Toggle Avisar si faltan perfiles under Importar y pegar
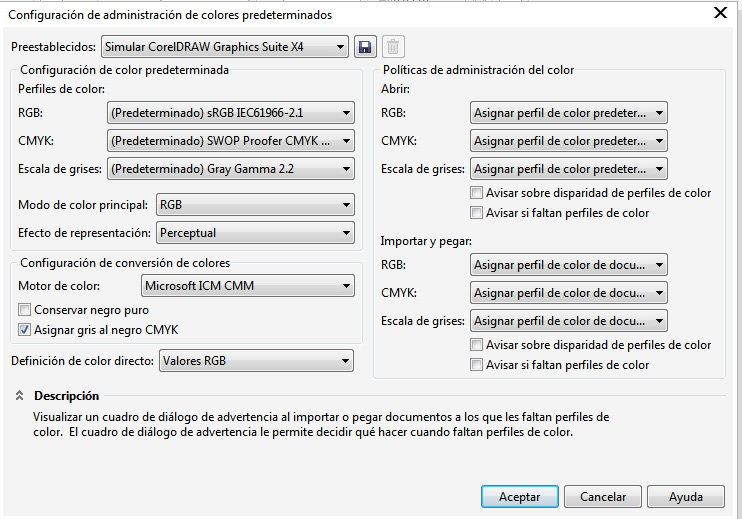 [x=476, y=365]
